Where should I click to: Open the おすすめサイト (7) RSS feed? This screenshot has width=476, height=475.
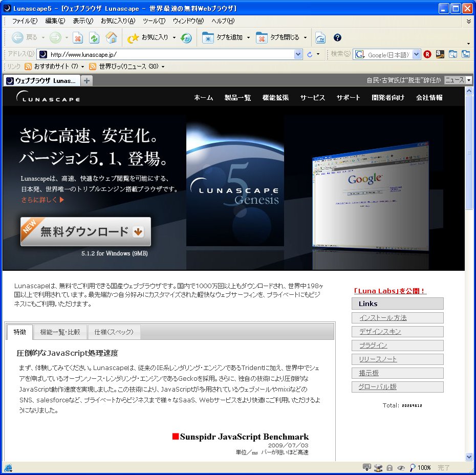[51, 67]
